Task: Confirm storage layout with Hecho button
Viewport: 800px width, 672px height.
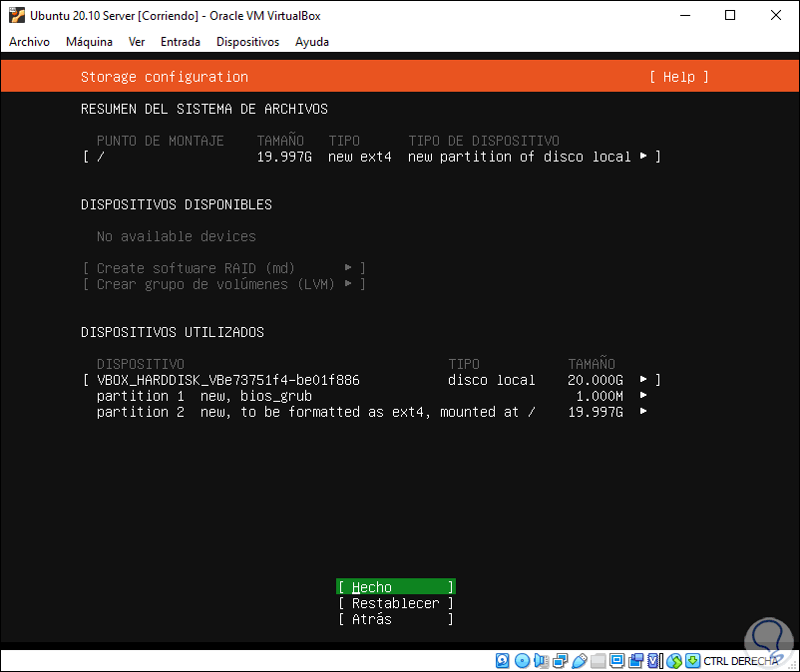Action: 395,587
